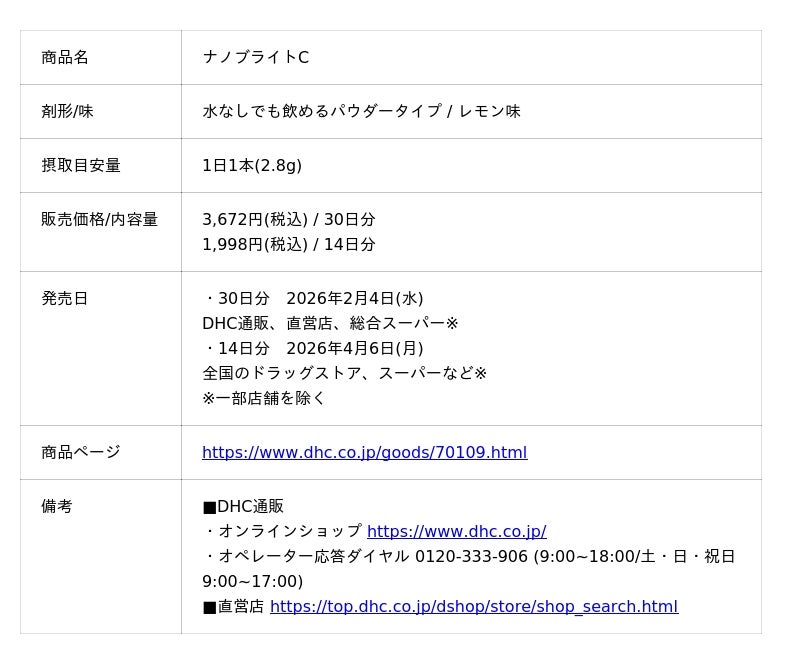
Task: Click the 1日1本(2.8g) dosage text
Action: 252,166
